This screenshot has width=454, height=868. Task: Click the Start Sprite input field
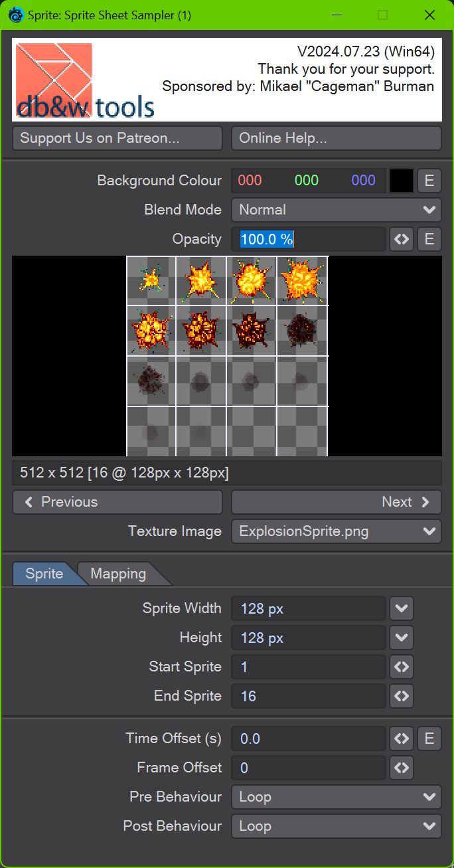(x=309, y=667)
